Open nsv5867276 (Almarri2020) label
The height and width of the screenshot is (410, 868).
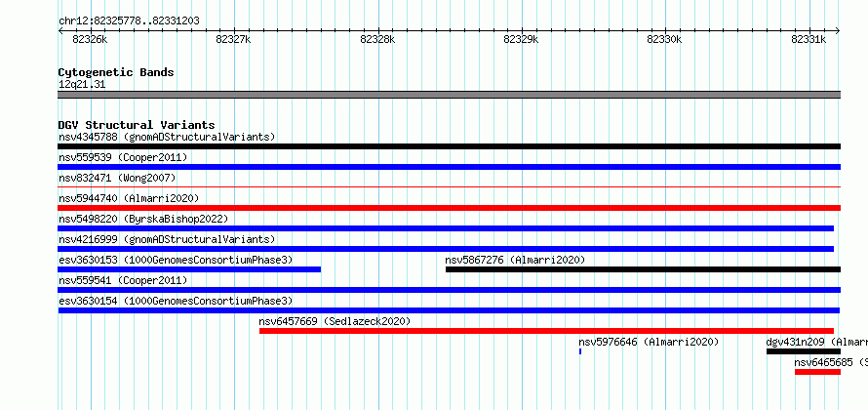click(x=515, y=260)
